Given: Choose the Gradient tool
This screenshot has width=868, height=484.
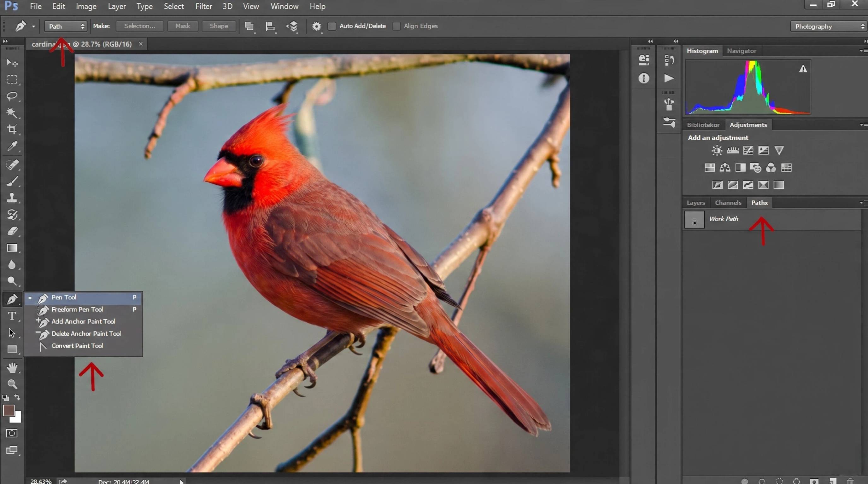Looking at the screenshot, I should coord(12,248).
